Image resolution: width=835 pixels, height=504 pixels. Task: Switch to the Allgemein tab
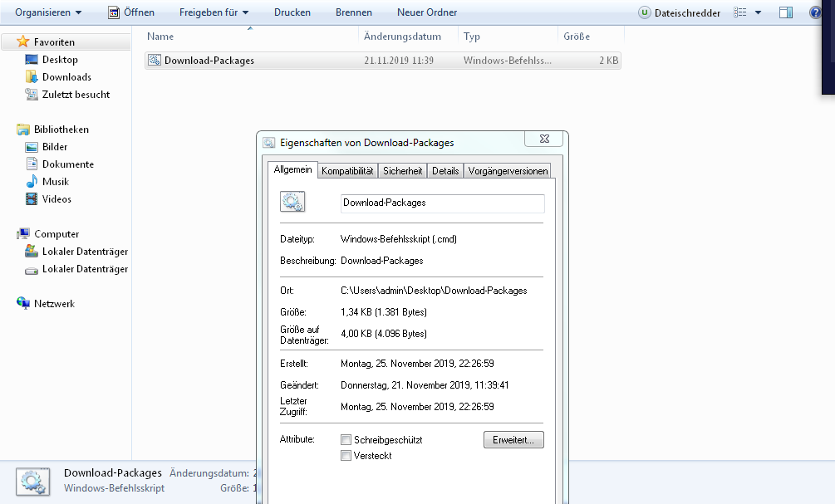coord(292,169)
